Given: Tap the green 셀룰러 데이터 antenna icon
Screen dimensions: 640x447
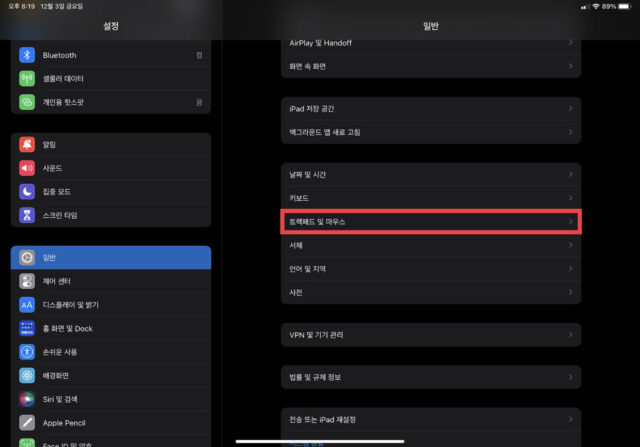Looking at the screenshot, I should (x=27, y=79).
